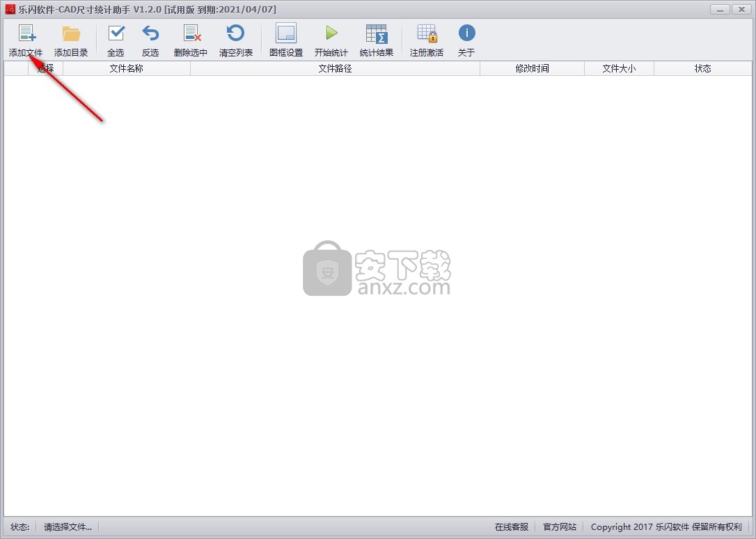Image resolution: width=756 pixels, height=539 pixels.
Task: Sort by 文件名称 column header
Action: tap(127, 68)
